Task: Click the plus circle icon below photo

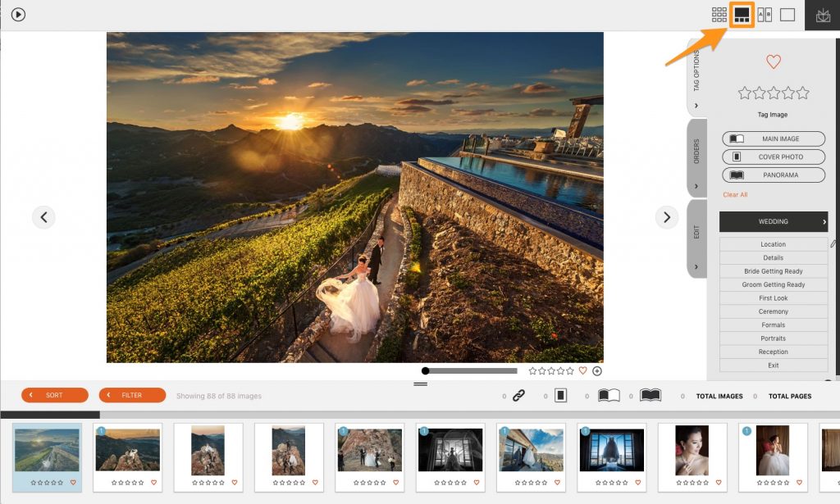Action: point(597,370)
